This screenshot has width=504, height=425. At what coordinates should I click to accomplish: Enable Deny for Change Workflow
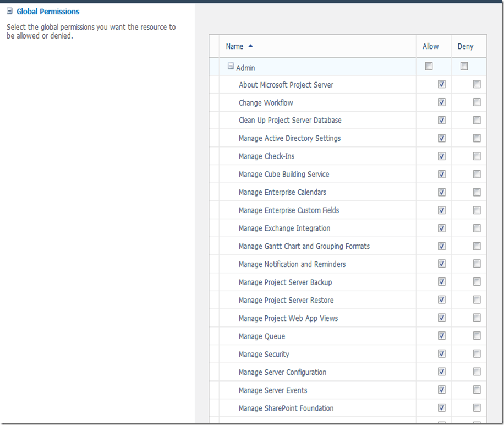(x=476, y=102)
